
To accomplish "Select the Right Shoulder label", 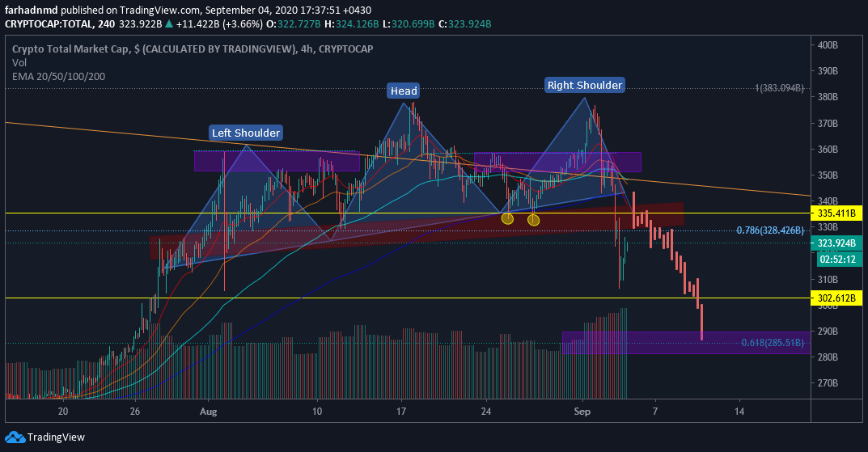I will tap(585, 85).
